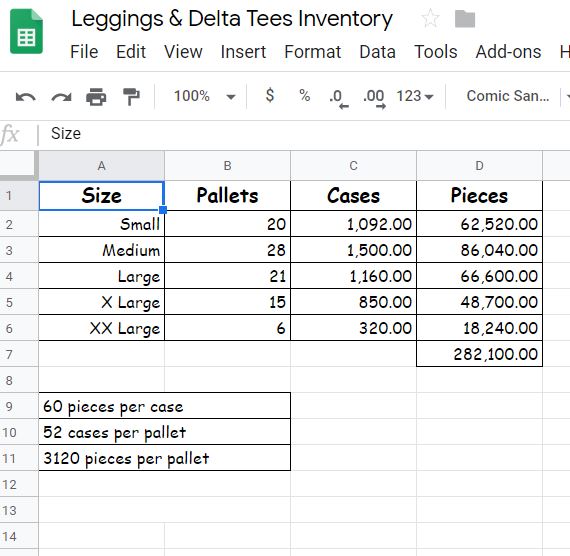Click the move to folder icon
Viewport: 570px width, 556px height.
pos(465,19)
